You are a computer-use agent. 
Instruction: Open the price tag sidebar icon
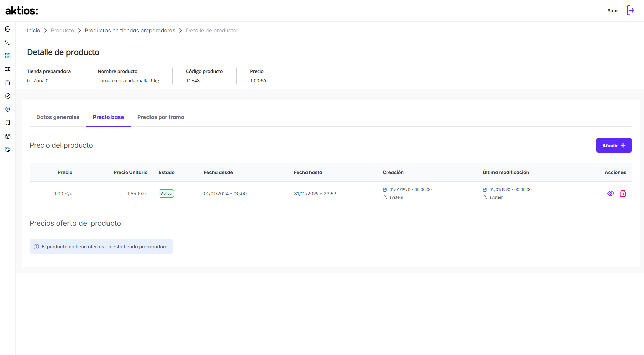tap(8, 150)
